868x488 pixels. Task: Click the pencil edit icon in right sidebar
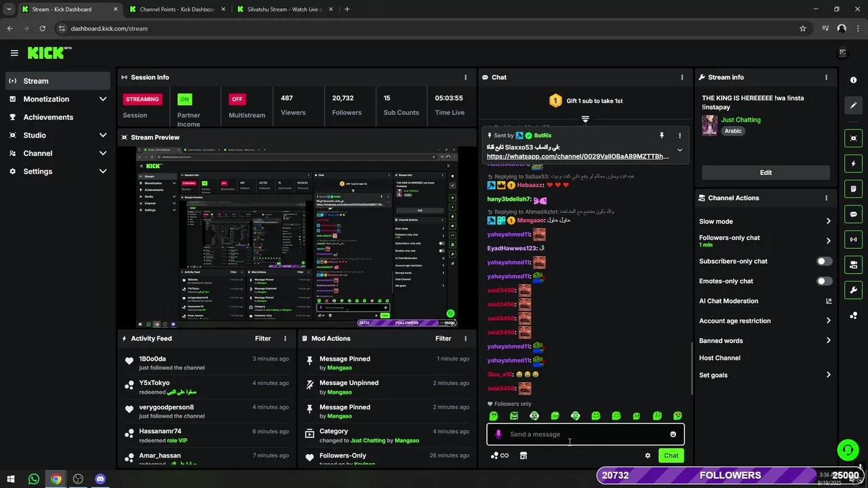pyautogui.click(x=853, y=105)
